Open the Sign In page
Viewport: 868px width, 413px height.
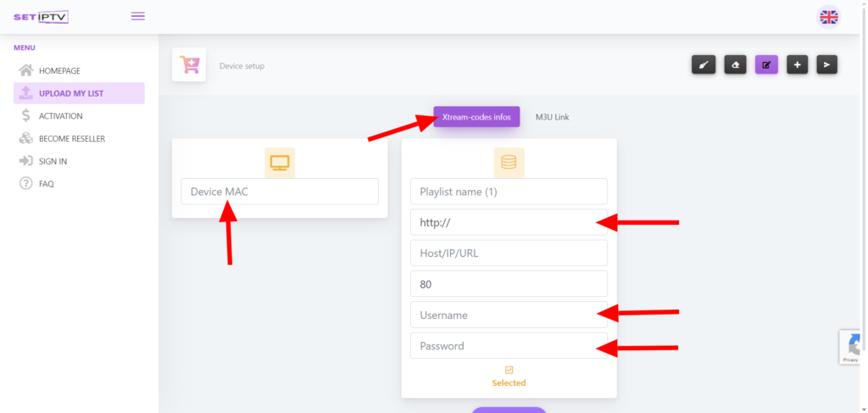[53, 161]
